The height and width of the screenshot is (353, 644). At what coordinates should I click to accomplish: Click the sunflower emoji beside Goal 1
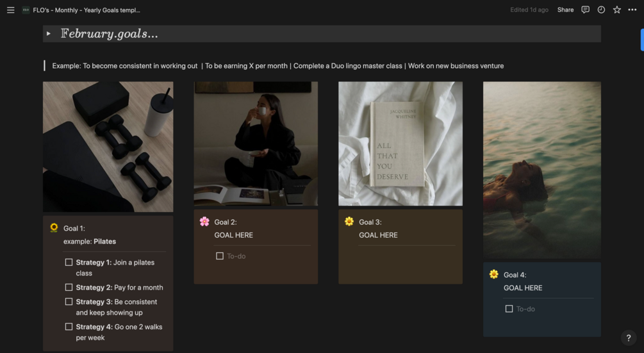click(54, 228)
